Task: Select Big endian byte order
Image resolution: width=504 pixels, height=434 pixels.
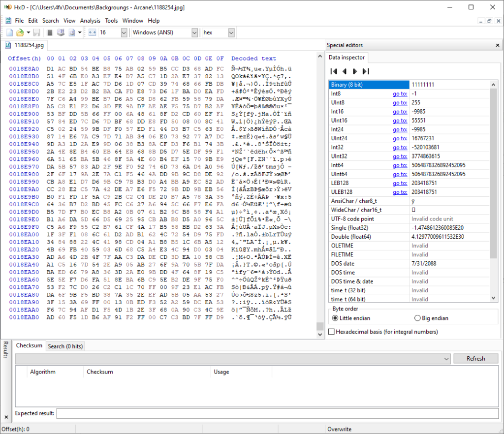Action: [418, 318]
